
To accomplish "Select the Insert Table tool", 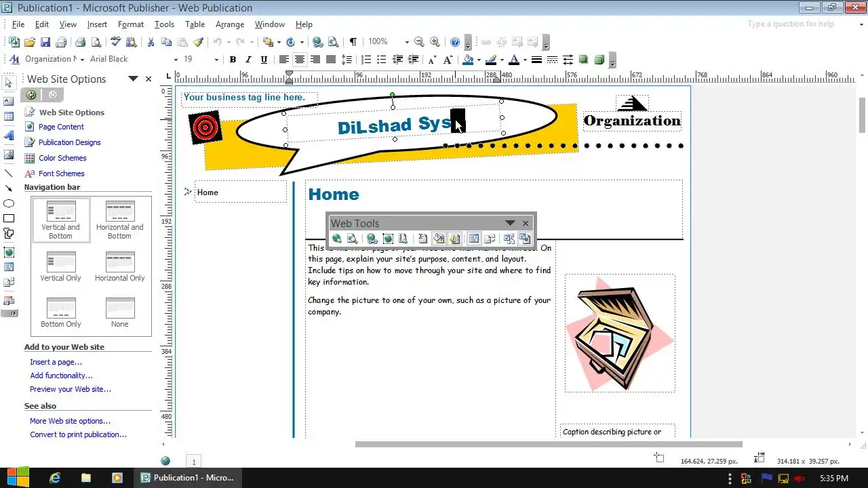I will pos(9,117).
